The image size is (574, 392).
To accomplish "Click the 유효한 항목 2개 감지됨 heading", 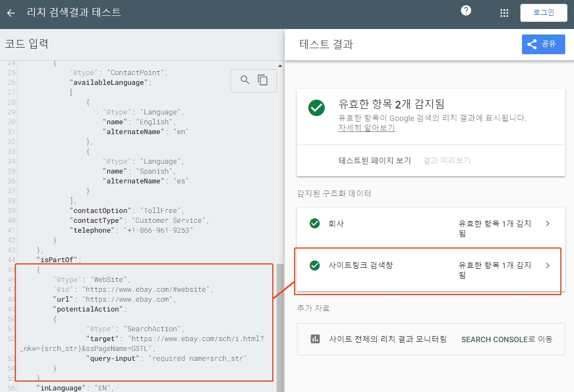I will pos(391,104).
